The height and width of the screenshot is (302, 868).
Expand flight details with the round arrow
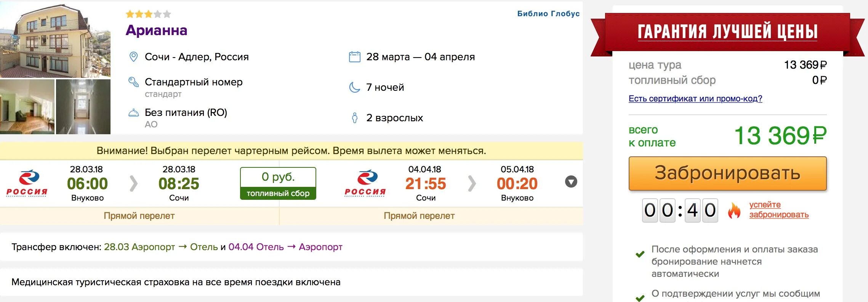click(x=571, y=182)
